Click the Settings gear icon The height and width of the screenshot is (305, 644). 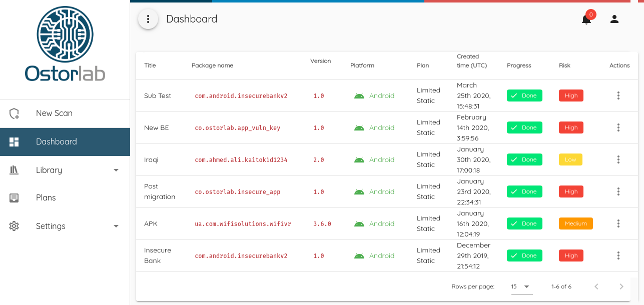pyautogui.click(x=14, y=226)
